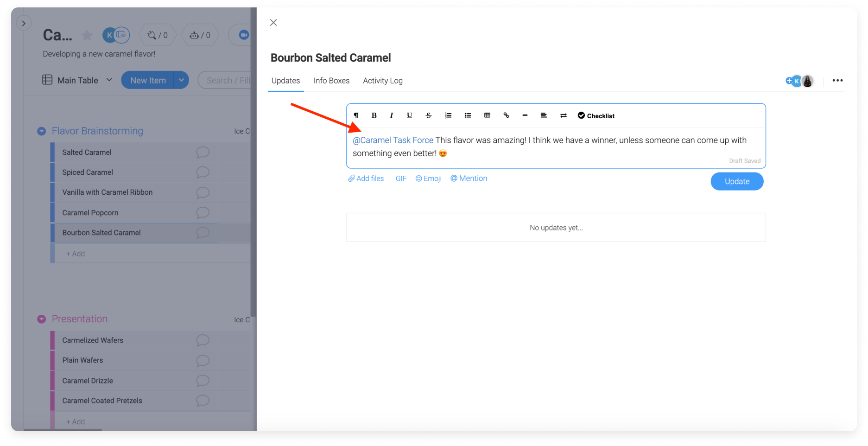Open Carmelized Wafers conversation bubble
The width and height of the screenshot is (868, 446).
point(203,340)
